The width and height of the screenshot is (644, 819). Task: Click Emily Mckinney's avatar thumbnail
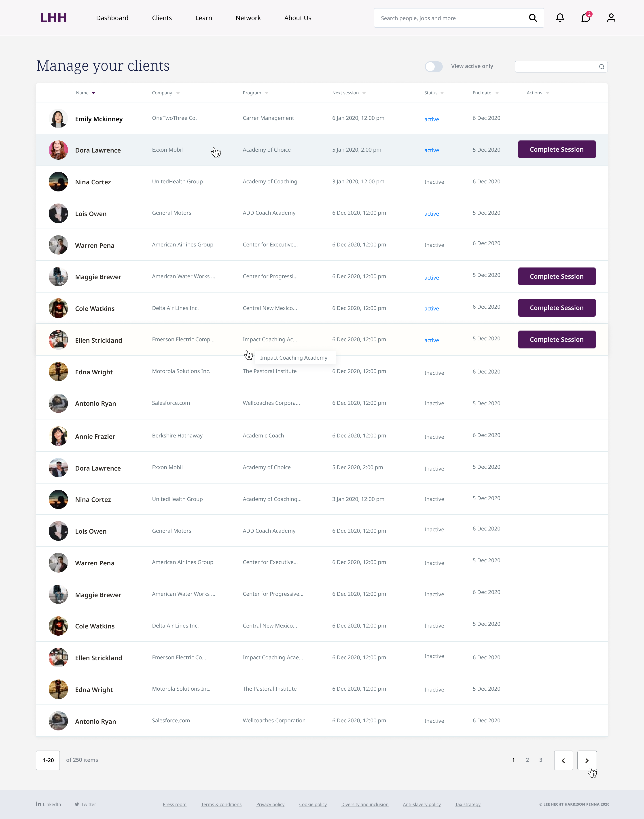click(58, 118)
